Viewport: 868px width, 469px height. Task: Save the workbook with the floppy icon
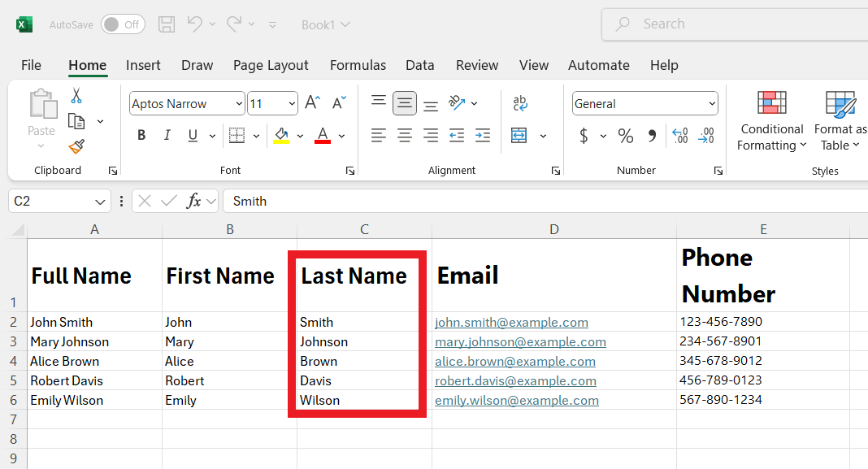(167, 24)
